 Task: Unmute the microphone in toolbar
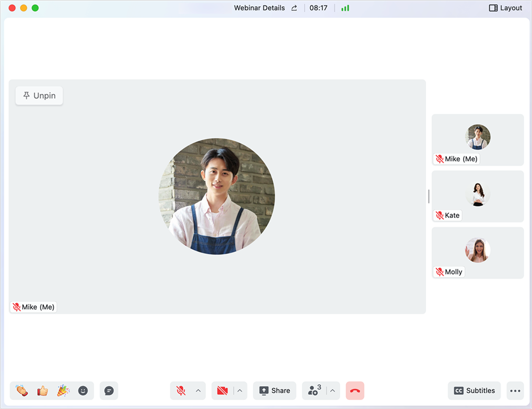(x=181, y=391)
